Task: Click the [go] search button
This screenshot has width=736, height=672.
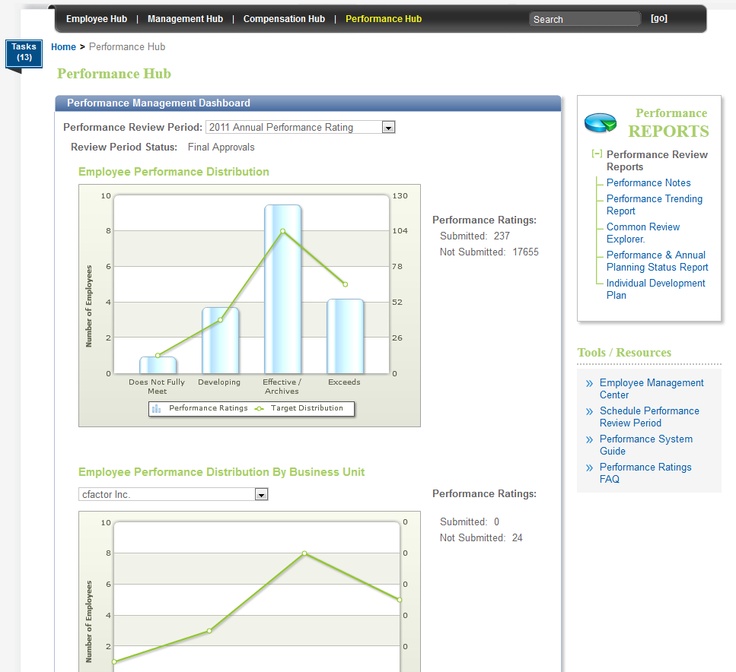Action: coord(659,18)
